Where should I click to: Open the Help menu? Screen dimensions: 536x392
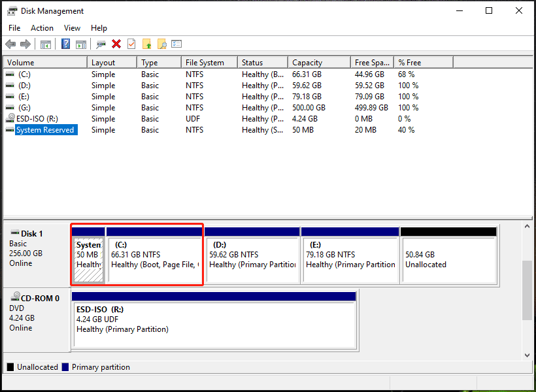click(x=99, y=28)
